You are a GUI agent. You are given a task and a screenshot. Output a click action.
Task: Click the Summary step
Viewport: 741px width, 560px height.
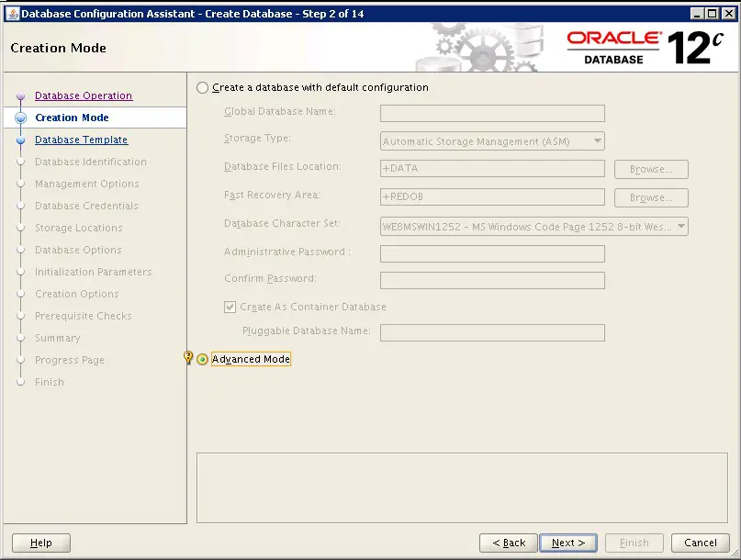58,338
